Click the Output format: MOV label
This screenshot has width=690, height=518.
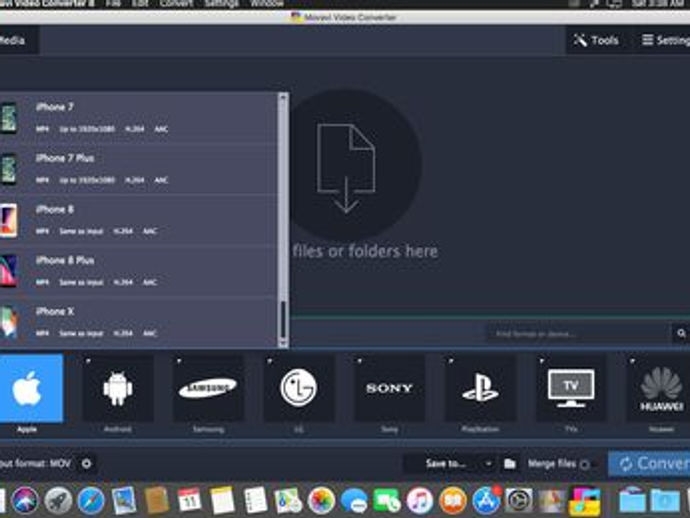point(35,463)
